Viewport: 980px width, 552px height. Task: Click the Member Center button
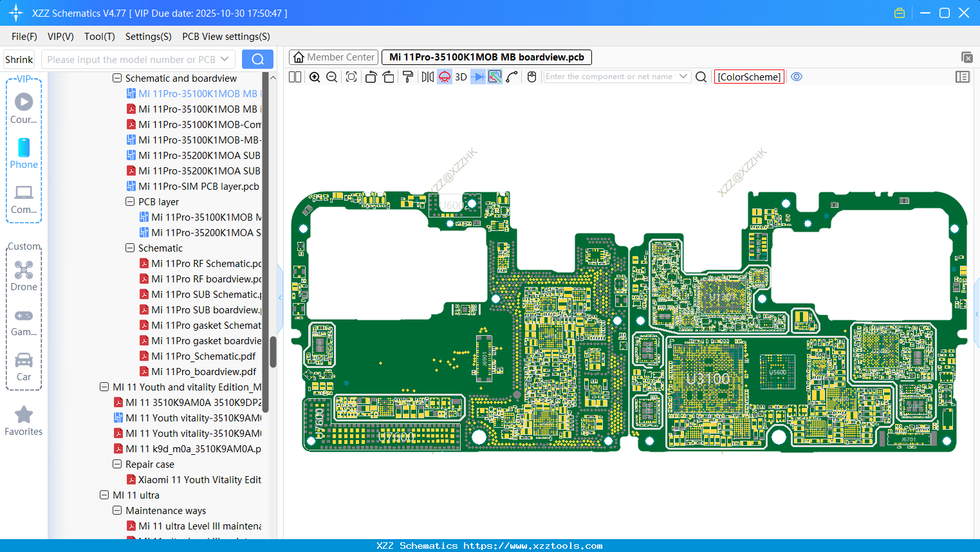[x=333, y=57]
